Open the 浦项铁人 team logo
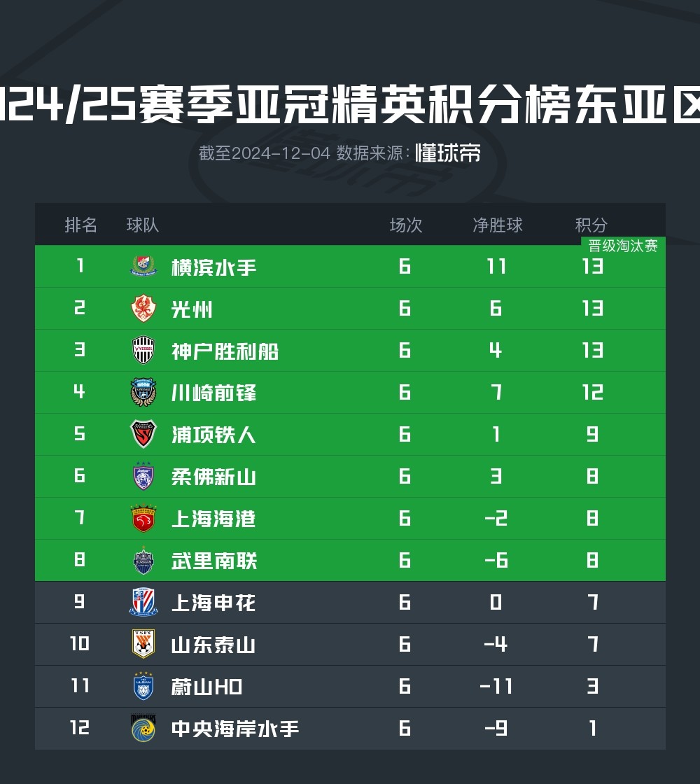The width and height of the screenshot is (700, 784). pyautogui.click(x=143, y=434)
